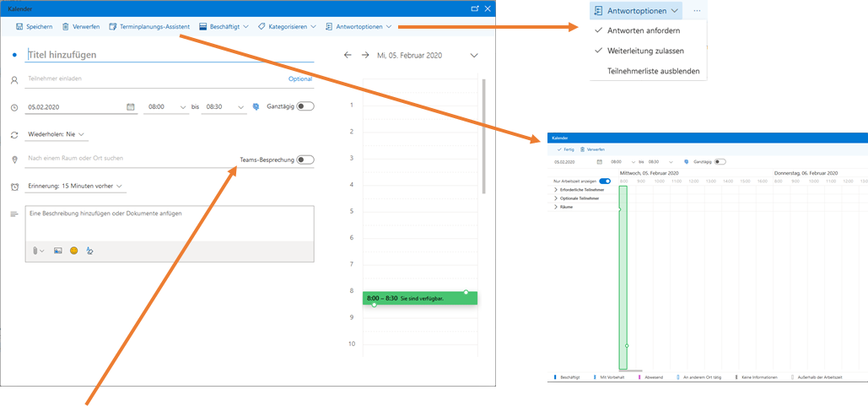Click the 8:00 – 8:30 green availability block
This screenshot has height=406, width=868.
point(419,298)
